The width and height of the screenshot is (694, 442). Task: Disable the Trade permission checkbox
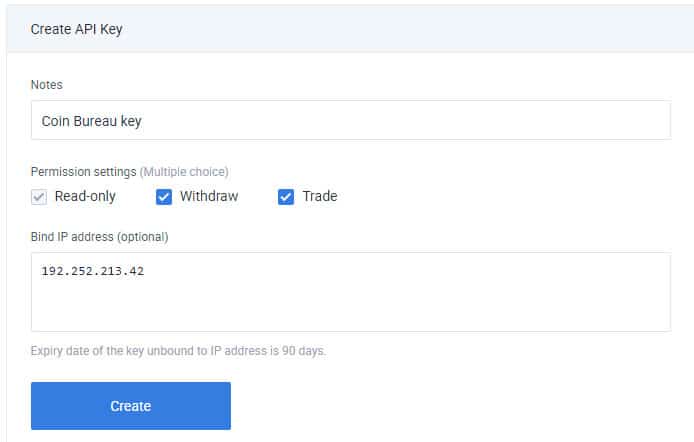tap(286, 196)
